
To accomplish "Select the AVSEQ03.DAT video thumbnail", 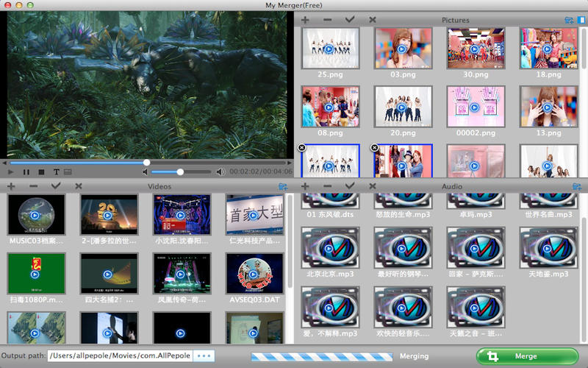I will (254, 273).
